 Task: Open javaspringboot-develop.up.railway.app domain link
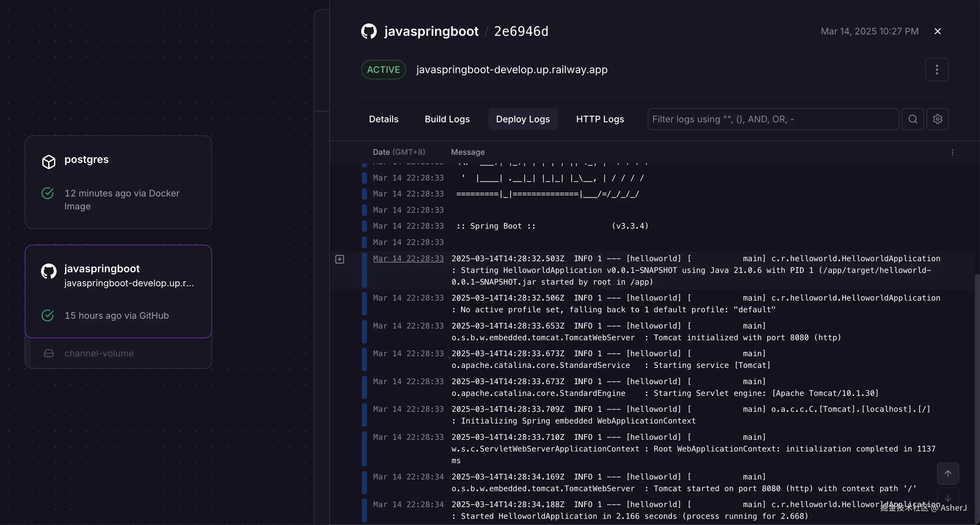coord(512,70)
